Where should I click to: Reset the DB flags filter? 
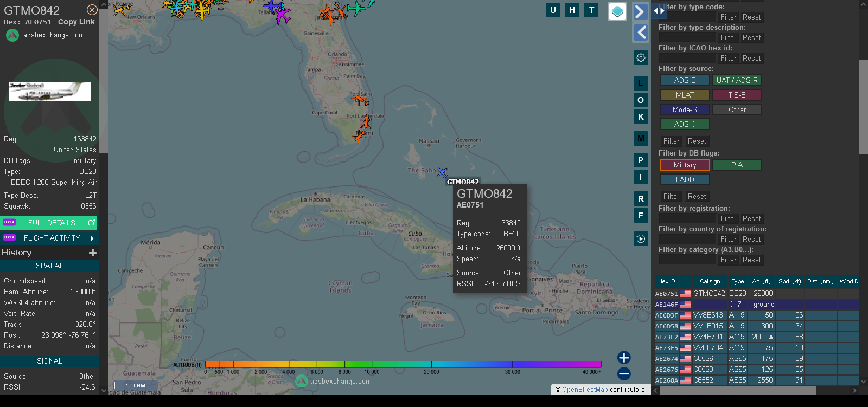point(697,196)
